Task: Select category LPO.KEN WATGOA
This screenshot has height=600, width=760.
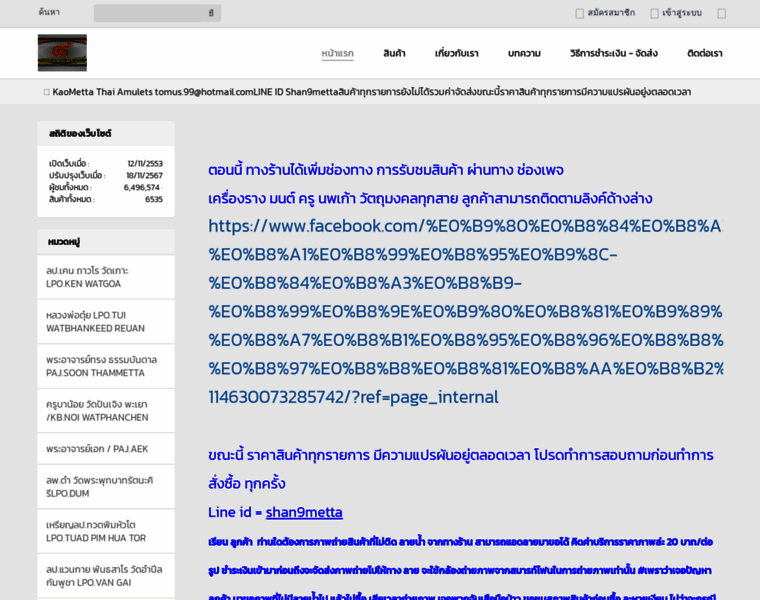Action: pos(88,277)
